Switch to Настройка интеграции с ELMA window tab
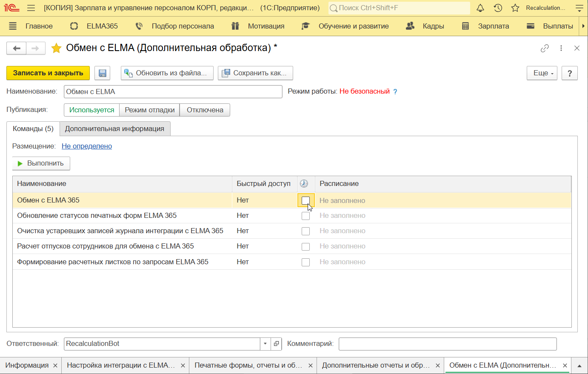This screenshot has width=588, height=374. click(121, 365)
